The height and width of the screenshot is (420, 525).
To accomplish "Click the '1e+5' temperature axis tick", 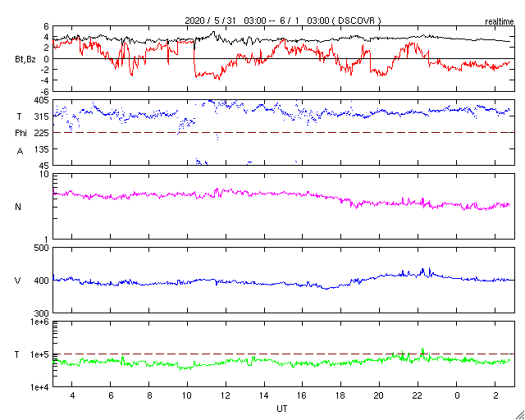I will click(x=40, y=354).
